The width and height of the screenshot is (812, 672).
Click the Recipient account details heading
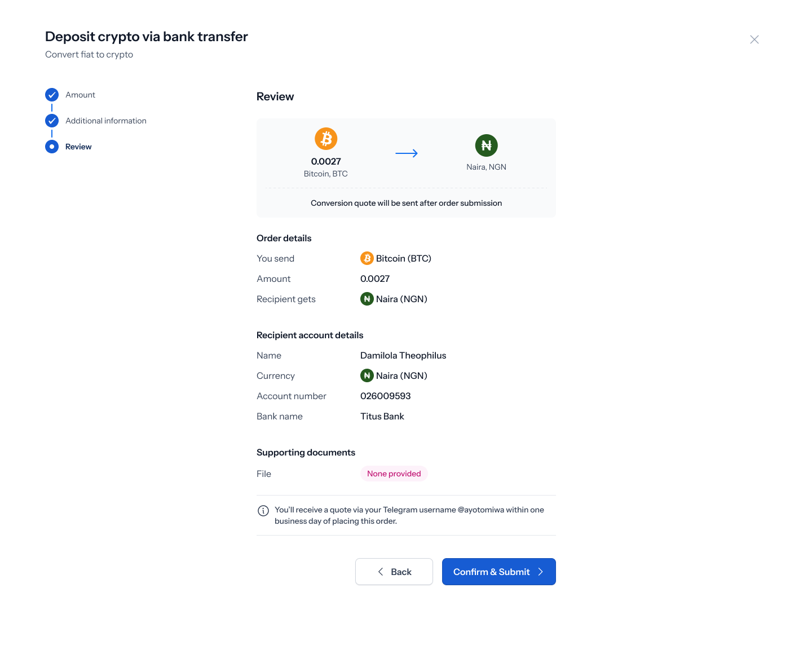(x=310, y=335)
